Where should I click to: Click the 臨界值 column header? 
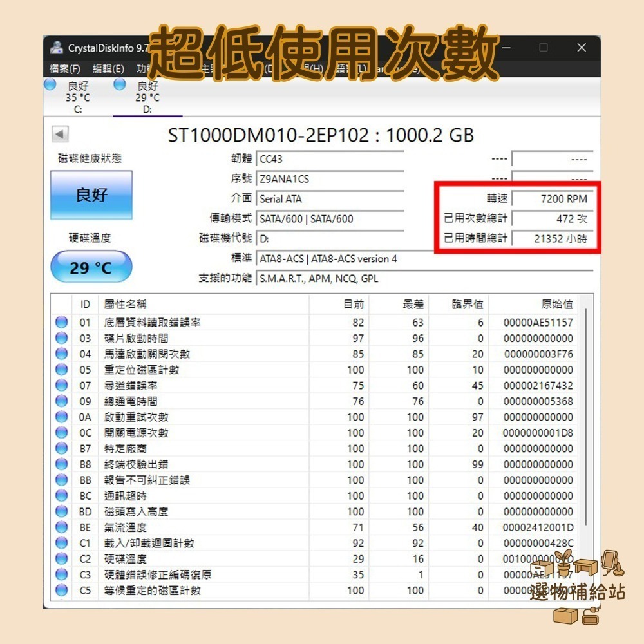pos(459,305)
